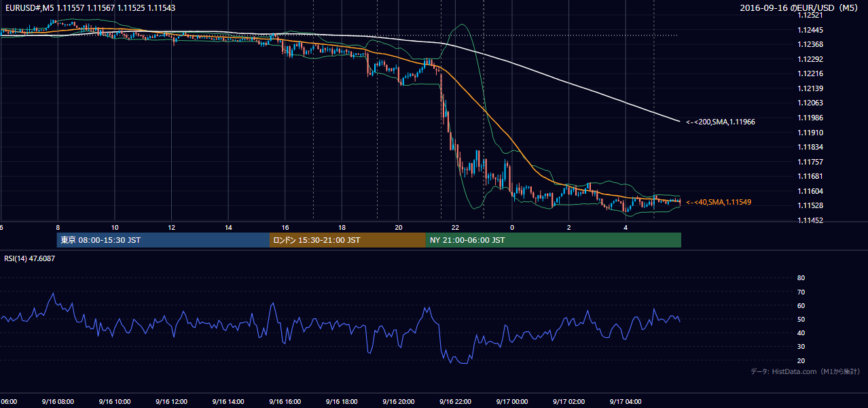Select the ロンドン 15:30-21:00 JST session bar

click(x=348, y=240)
